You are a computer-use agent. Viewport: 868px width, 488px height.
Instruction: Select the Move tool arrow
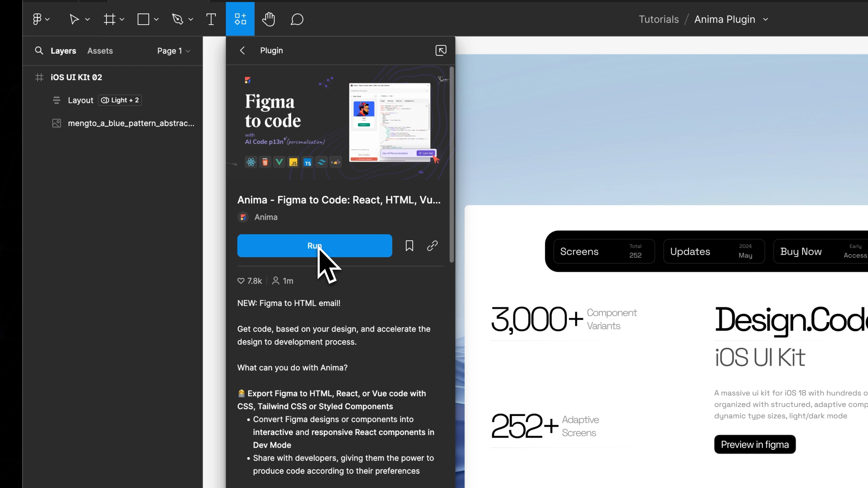point(74,19)
